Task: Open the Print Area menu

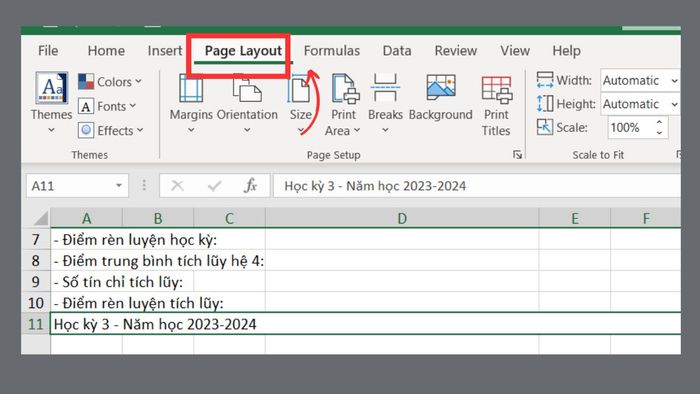Action: click(x=343, y=104)
